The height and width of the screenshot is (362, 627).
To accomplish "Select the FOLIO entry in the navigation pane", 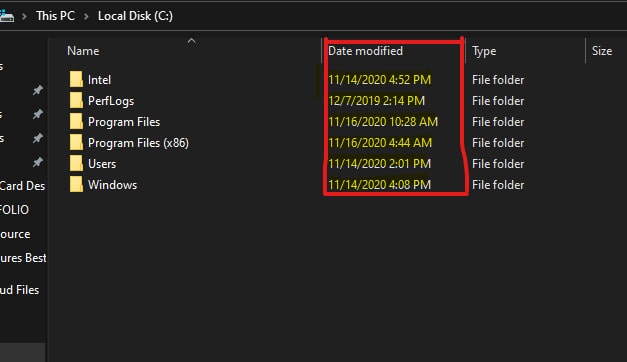I will pos(14,210).
